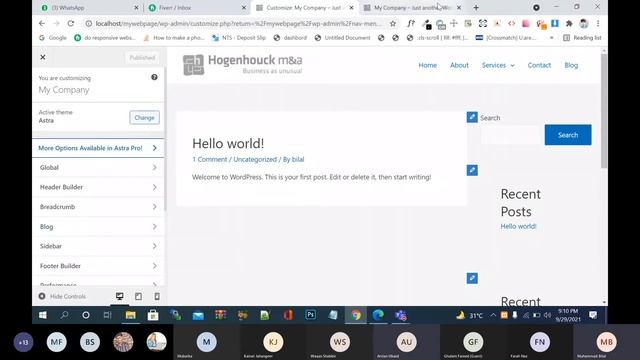
Task: Expand the Blog settings section
Action: (x=98, y=227)
